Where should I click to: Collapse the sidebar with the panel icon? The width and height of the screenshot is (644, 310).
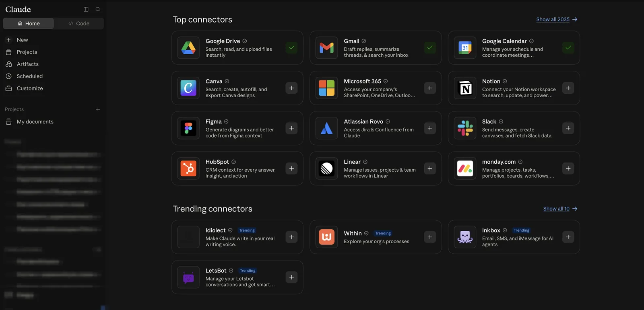coord(86,9)
